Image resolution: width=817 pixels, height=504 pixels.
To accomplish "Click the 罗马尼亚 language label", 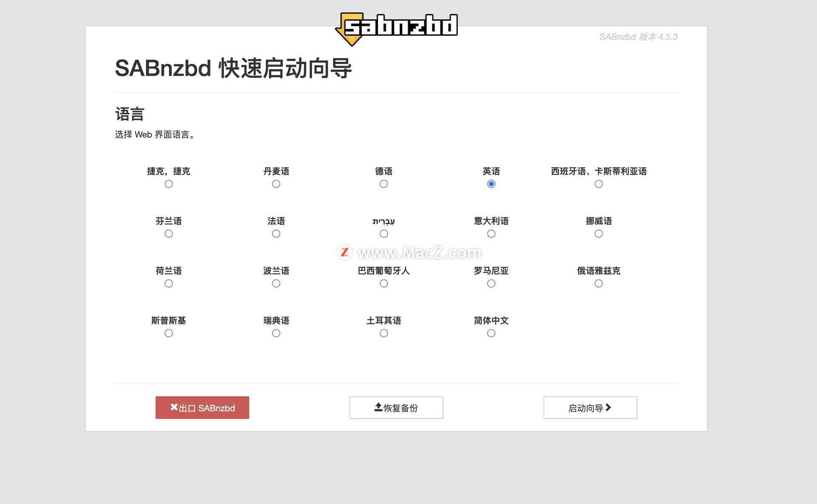I will click(x=491, y=271).
